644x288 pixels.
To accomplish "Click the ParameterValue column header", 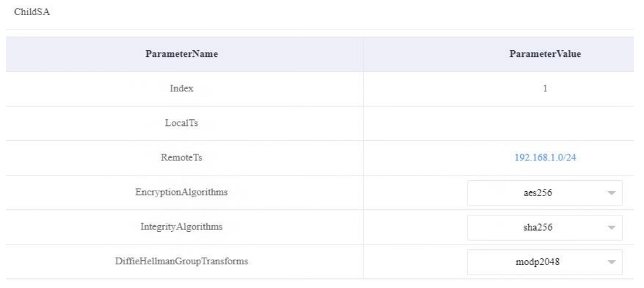I will point(545,54).
